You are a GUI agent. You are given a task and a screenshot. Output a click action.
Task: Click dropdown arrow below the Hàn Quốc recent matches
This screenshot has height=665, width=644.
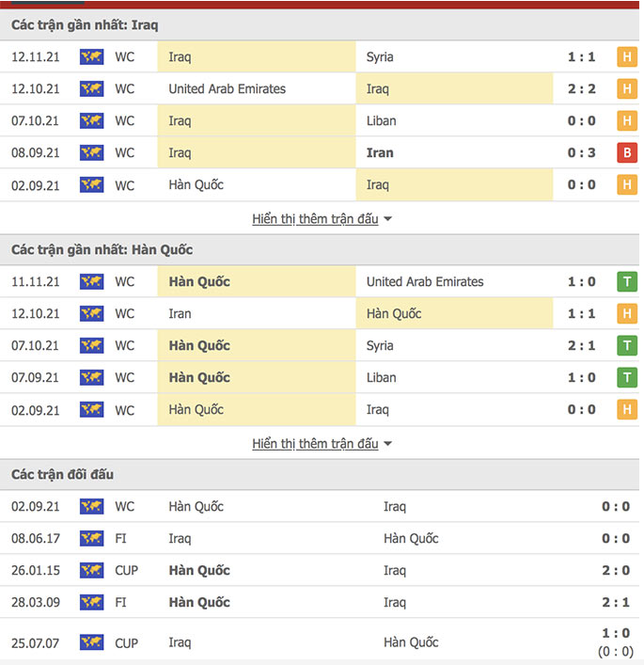(387, 444)
